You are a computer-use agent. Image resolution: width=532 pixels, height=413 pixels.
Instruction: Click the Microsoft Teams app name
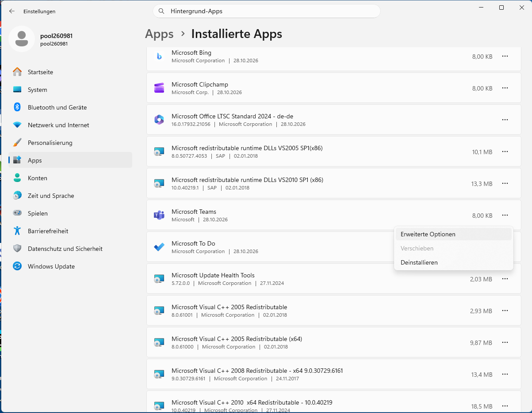point(194,212)
